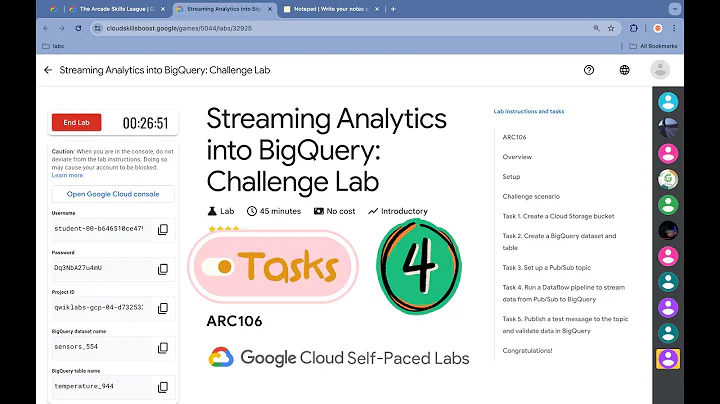720x404 pixels.
Task: Jump to Congratulations section
Action: [x=527, y=351]
